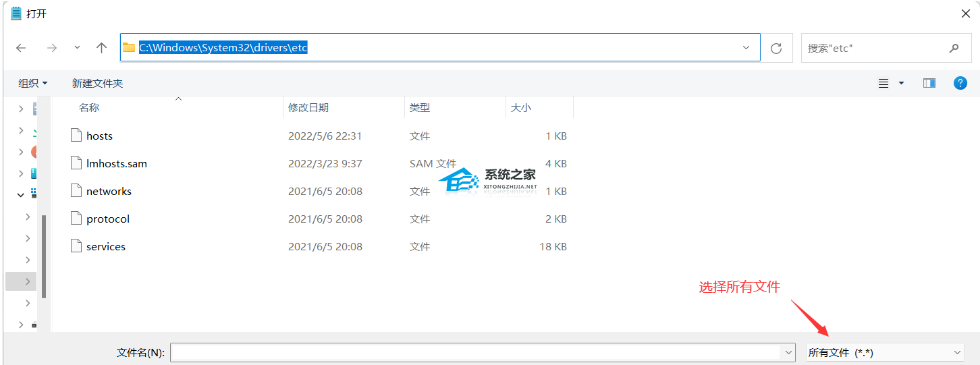
Task: Select the address path C:\Windows\System32\drivers\etc
Action: [x=223, y=48]
